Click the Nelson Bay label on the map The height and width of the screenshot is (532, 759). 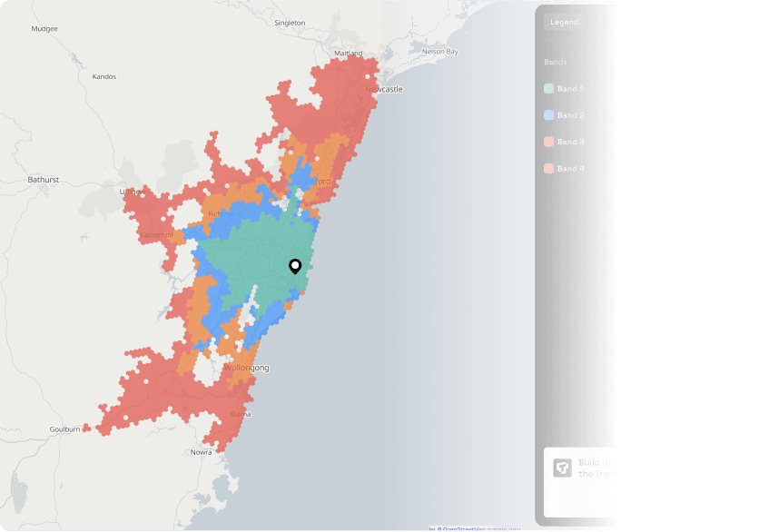click(x=440, y=52)
